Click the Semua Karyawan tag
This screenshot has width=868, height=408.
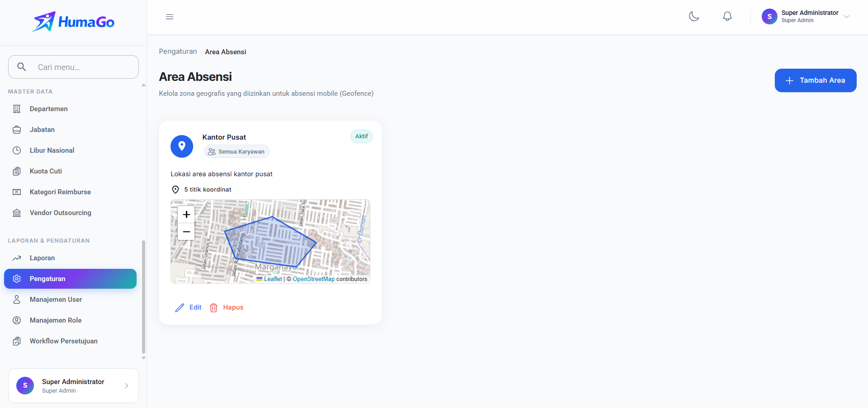point(237,152)
